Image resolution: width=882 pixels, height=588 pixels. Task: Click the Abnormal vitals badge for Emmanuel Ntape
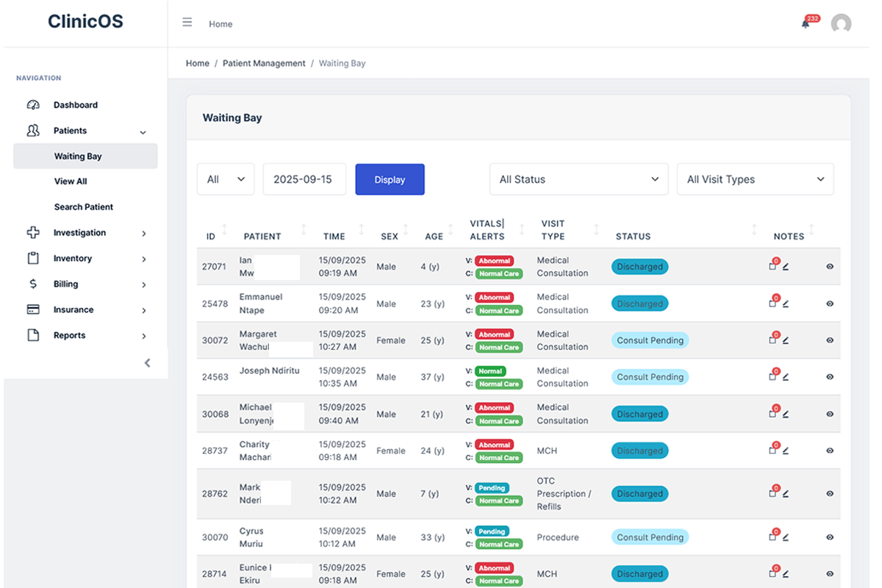click(494, 298)
